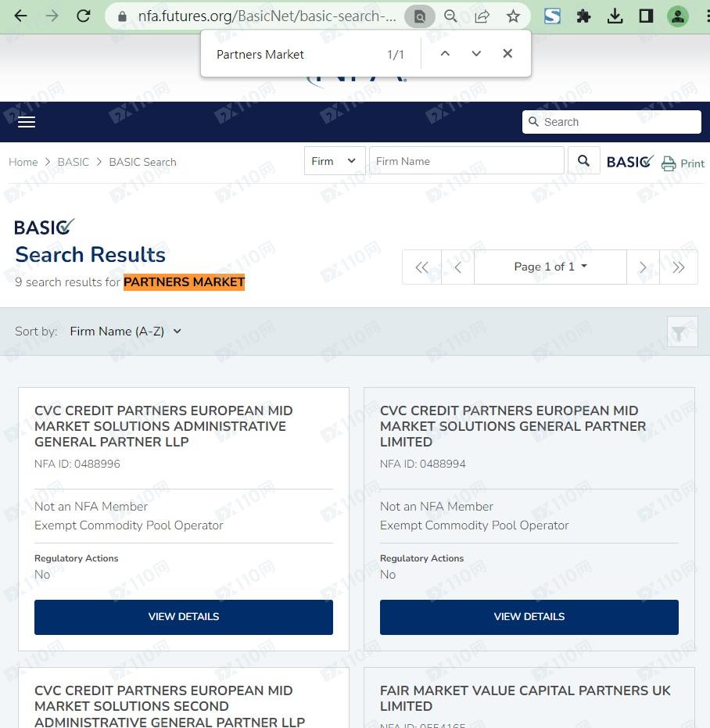Click the Firm Name input field
This screenshot has height=728, width=710.
click(466, 161)
